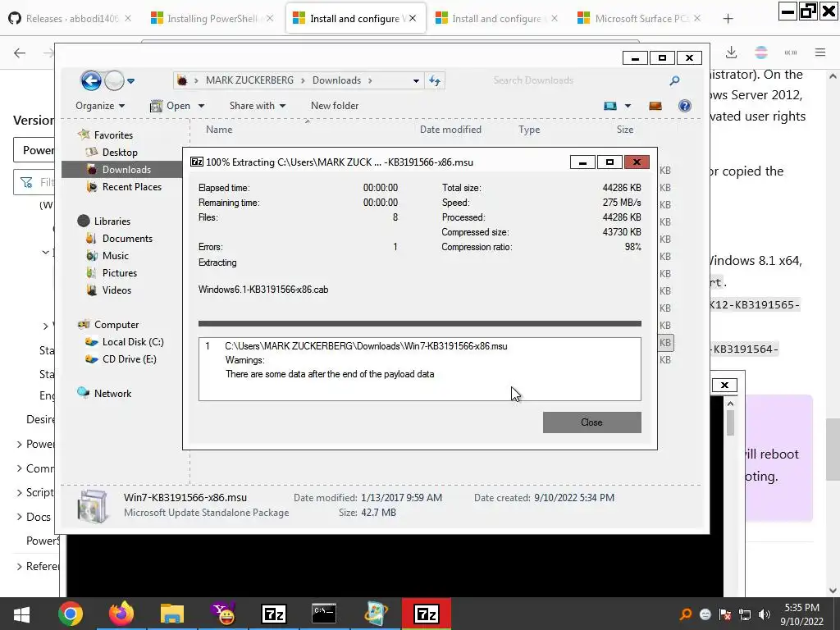Image resolution: width=840 pixels, height=630 pixels.
Task: Sort files by Type column header
Action: [529, 129]
